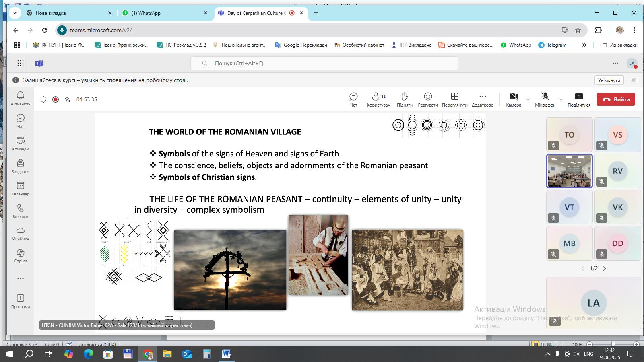Open Outlook from the Windows taskbar

point(187,354)
